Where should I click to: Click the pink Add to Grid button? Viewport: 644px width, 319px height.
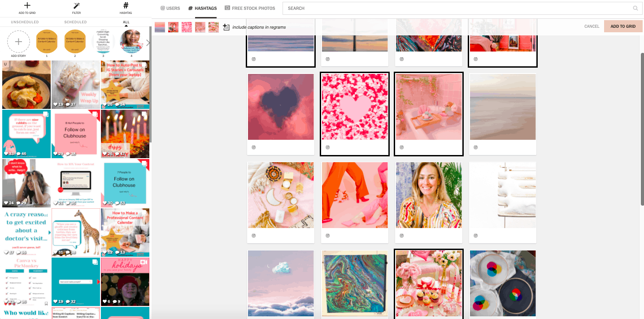pos(623,26)
